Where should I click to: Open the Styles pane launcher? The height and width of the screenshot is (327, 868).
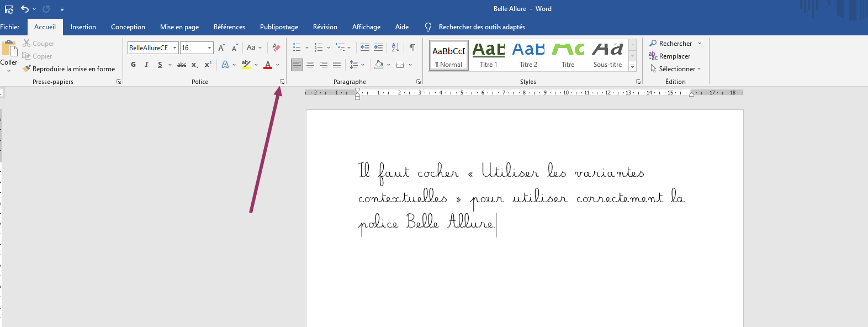[638, 82]
